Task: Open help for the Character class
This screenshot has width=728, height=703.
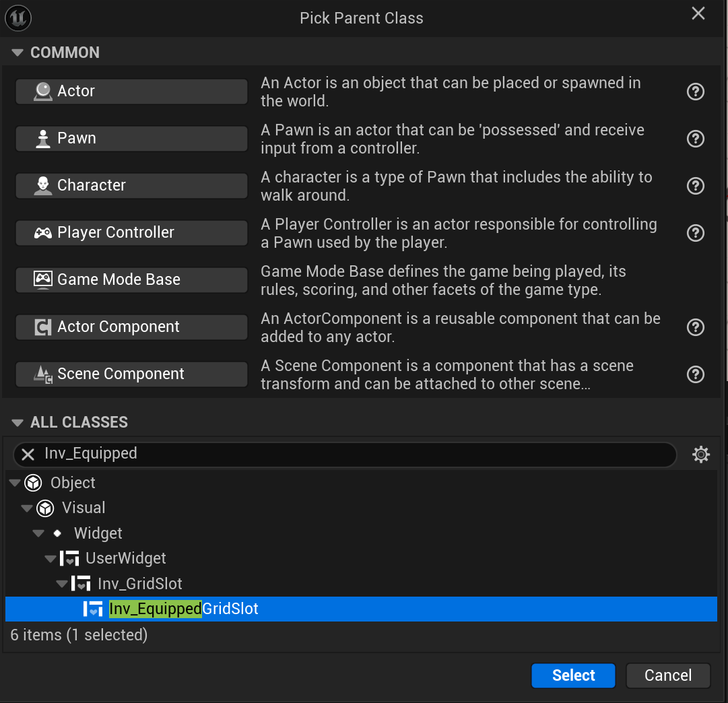Action: (x=695, y=186)
